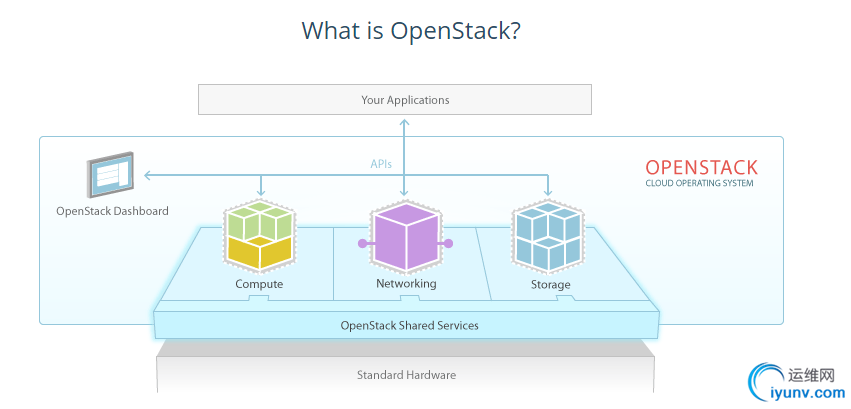Click the Networking label text
Screen dimensions: 851x409
[406, 283]
